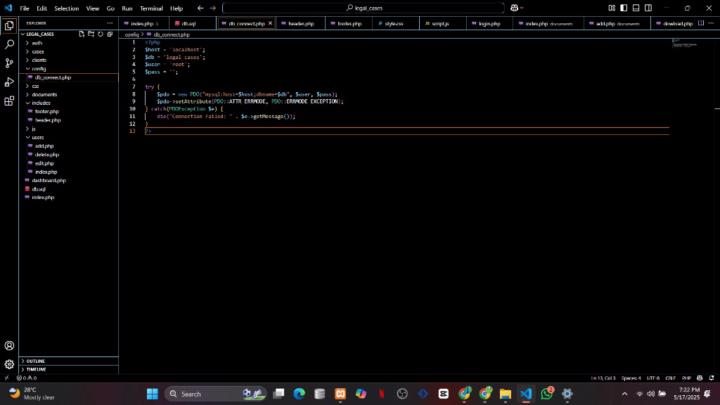The width and height of the screenshot is (720, 405).
Task: Expand the OUTLINE section
Action: [x=36, y=360]
